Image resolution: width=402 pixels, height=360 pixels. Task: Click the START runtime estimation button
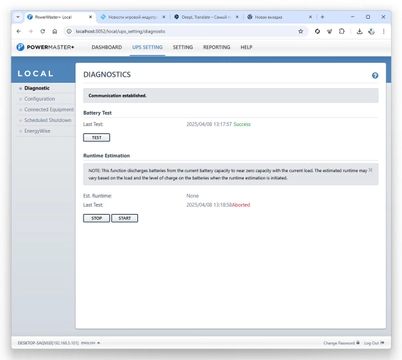(124, 218)
